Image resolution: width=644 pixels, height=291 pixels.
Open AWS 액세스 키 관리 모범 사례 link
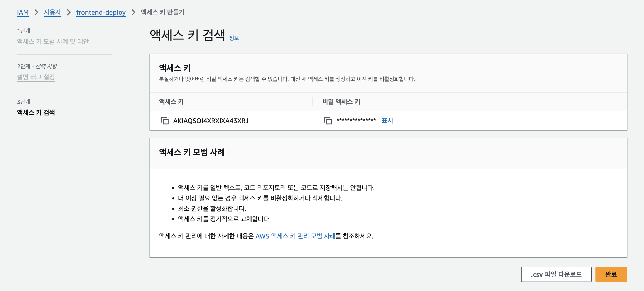[295, 236]
